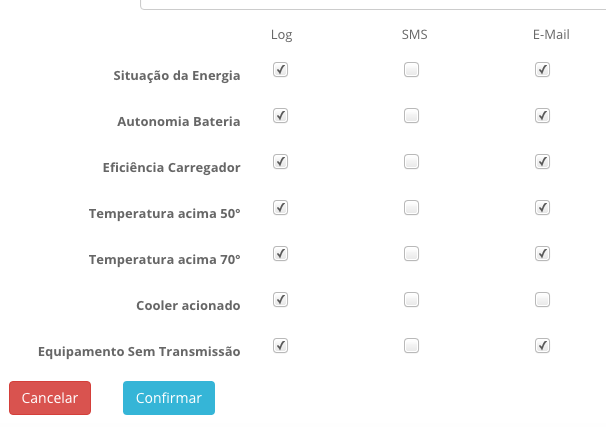
Task: Uncheck Log for Cooler acionado
Action: (x=281, y=299)
